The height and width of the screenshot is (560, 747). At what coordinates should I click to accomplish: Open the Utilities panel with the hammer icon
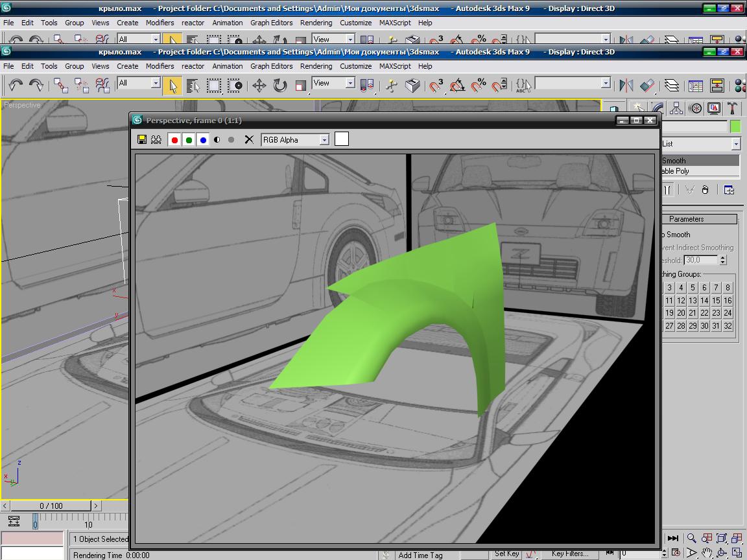click(x=733, y=108)
